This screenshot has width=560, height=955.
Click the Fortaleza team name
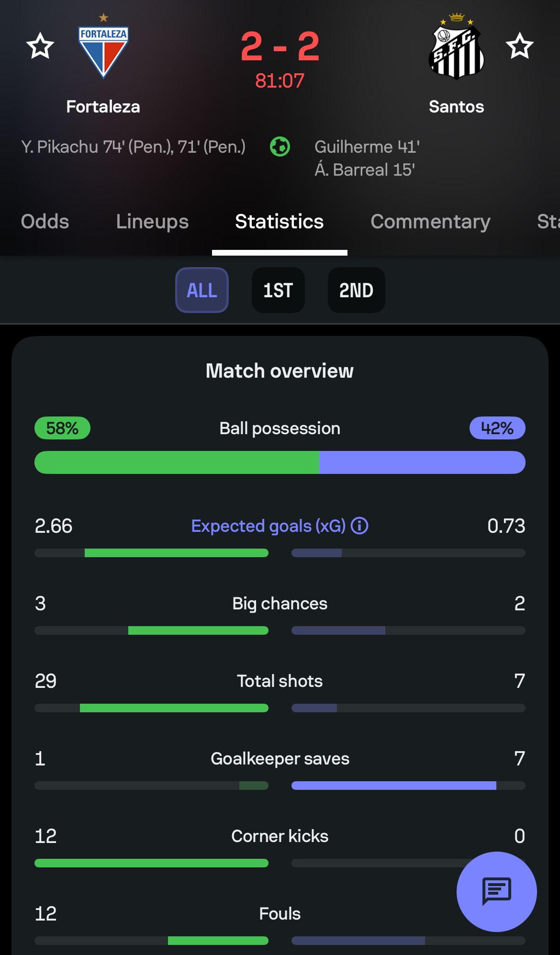[103, 107]
